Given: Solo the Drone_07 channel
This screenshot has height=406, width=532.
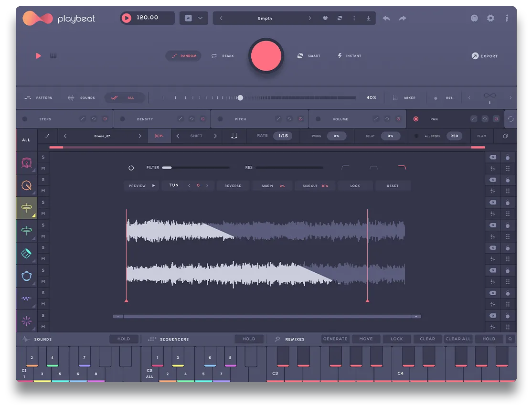Looking at the screenshot, I should pyautogui.click(x=43, y=202).
